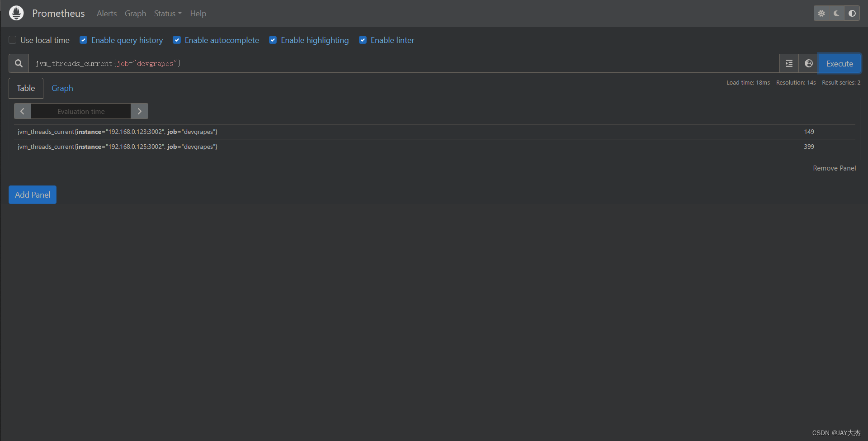The width and height of the screenshot is (868, 441).
Task: Select the 192.168.0.125:3002 series row
Action: (434, 147)
